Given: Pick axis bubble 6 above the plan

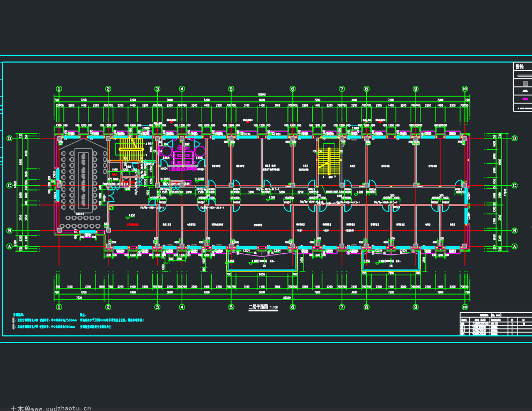Looking at the screenshot, I should coord(292,89).
